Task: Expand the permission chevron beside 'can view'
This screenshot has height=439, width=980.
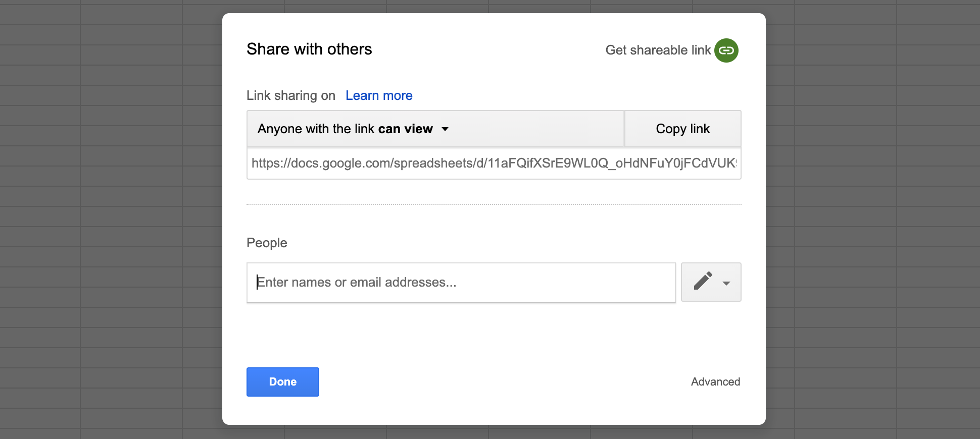Action: pos(445,129)
